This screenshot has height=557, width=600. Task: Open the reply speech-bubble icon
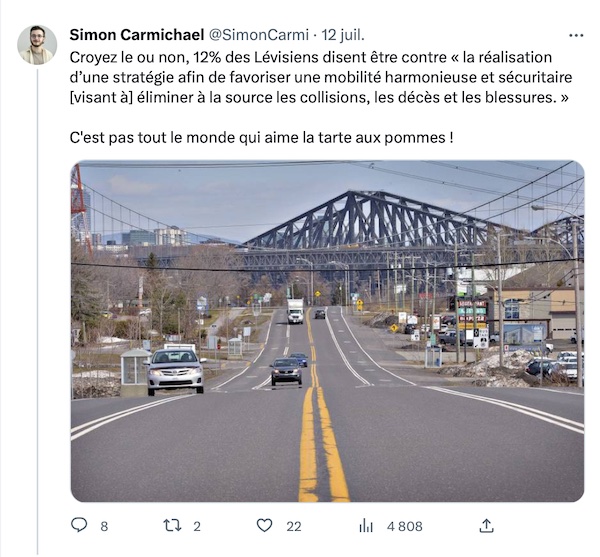point(79,525)
